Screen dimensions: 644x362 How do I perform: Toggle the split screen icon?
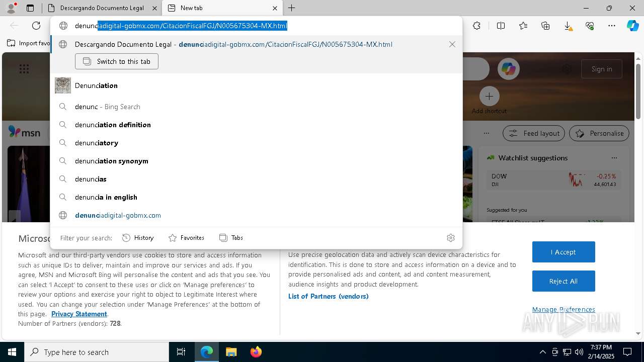coord(501,26)
